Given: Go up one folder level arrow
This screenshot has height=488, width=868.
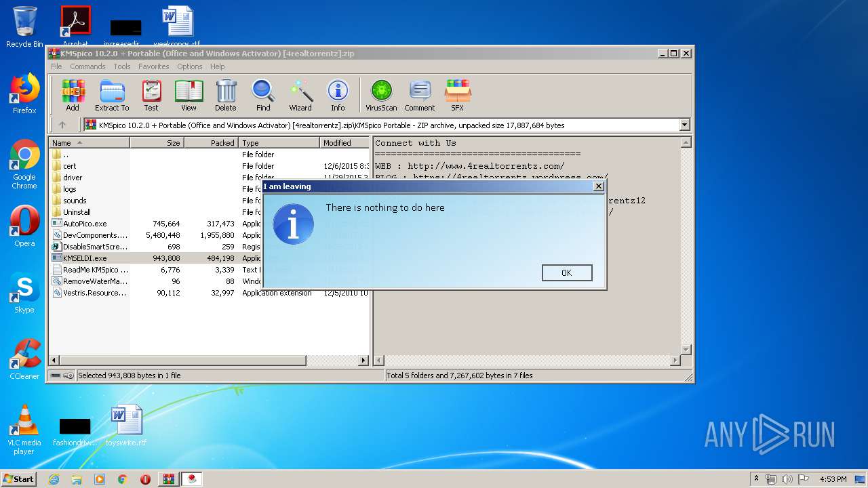Looking at the screenshot, I should 62,125.
